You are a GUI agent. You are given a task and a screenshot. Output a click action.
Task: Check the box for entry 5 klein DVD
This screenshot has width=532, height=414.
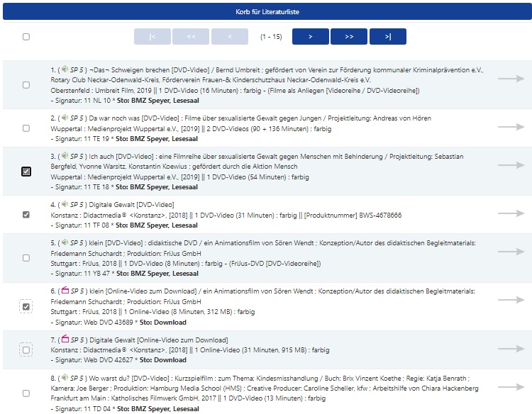pos(26,258)
